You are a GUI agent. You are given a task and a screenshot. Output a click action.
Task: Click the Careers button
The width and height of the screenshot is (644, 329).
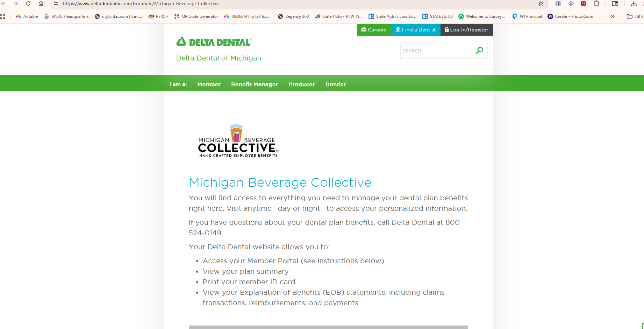click(373, 30)
